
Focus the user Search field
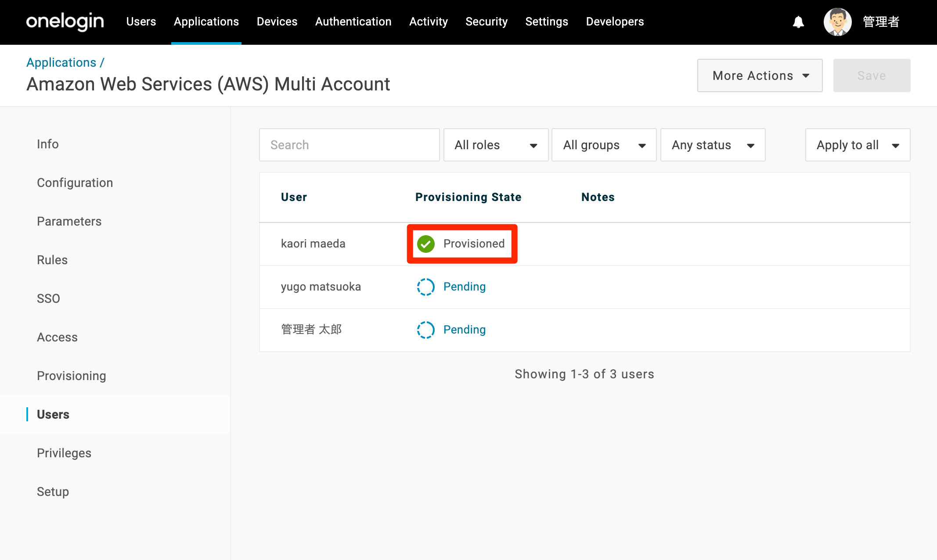(x=349, y=145)
